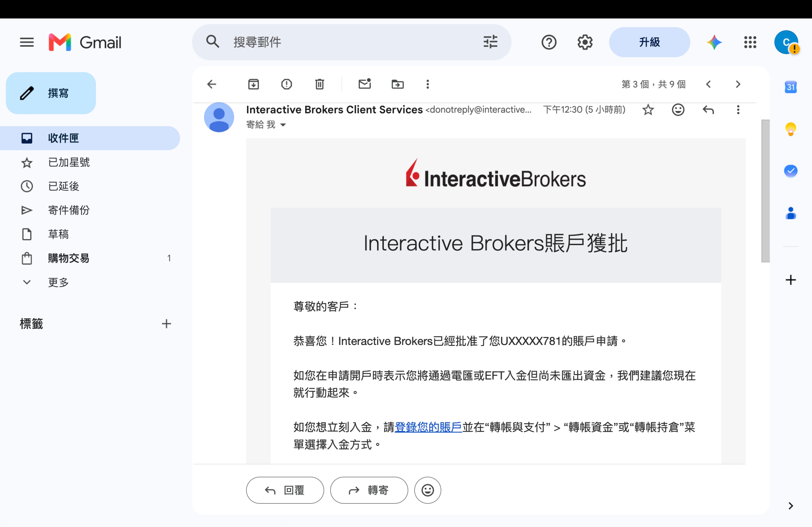Viewport: 812px width, 527px height.
Task: Show the newer email with left chevron
Action: click(708, 84)
